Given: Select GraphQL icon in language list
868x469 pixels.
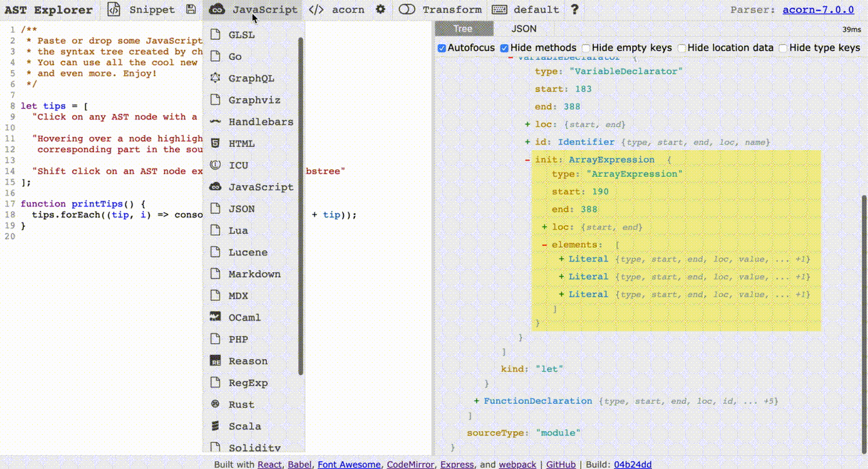Looking at the screenshot, I should coord(215,78).
